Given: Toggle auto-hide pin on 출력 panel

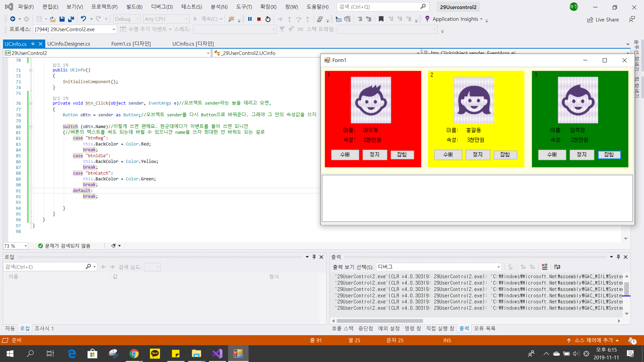Looking at the screenshot, I should [x=618, y=257].
